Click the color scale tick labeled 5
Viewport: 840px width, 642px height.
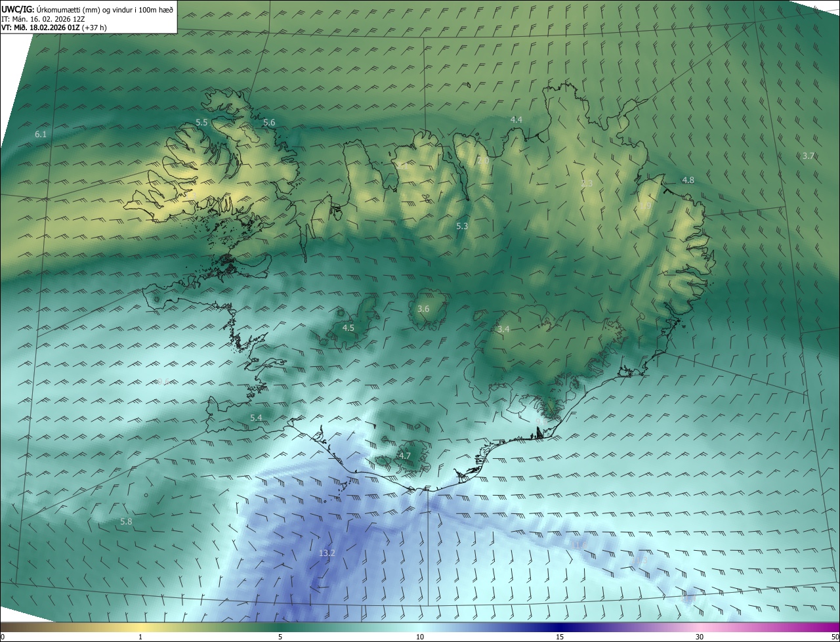(280, 637)
